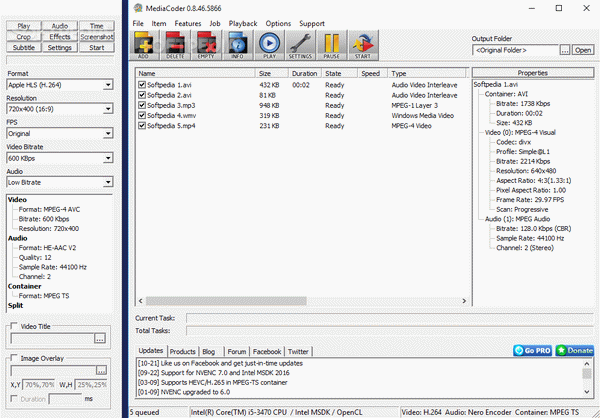
Task: Open the File menu
Action: 138,23
